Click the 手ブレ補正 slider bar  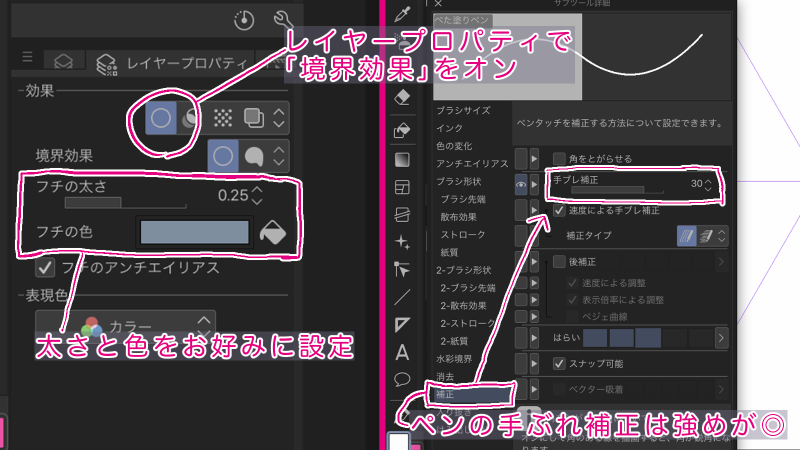(x=617, y=190)
